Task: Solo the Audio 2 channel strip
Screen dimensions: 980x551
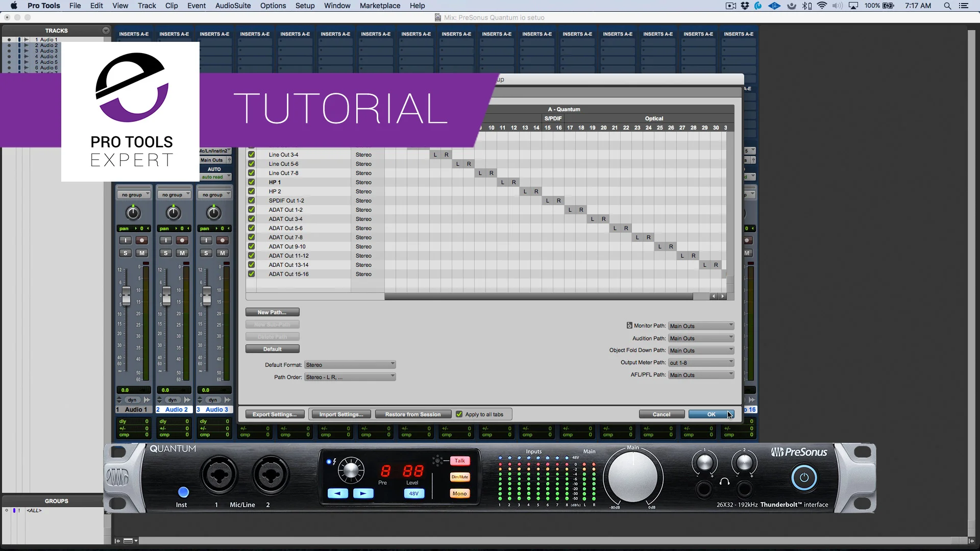Action: click(x=166, y=253)
